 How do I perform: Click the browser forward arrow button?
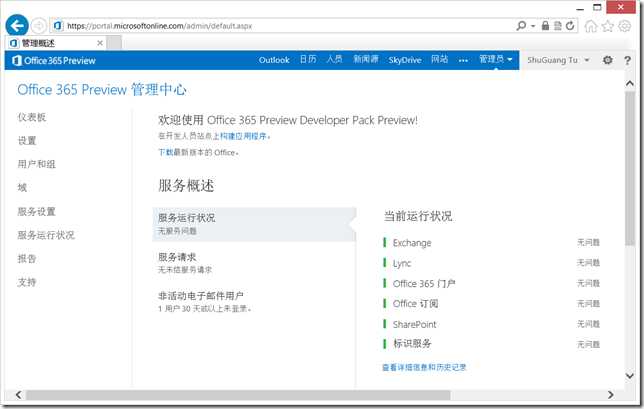[39, 26]
